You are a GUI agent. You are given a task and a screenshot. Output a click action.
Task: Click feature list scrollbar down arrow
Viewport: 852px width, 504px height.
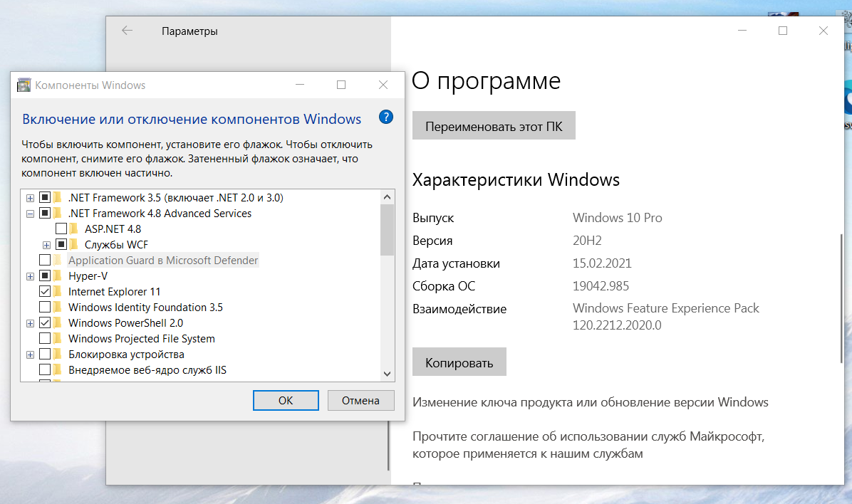[387, 374]
